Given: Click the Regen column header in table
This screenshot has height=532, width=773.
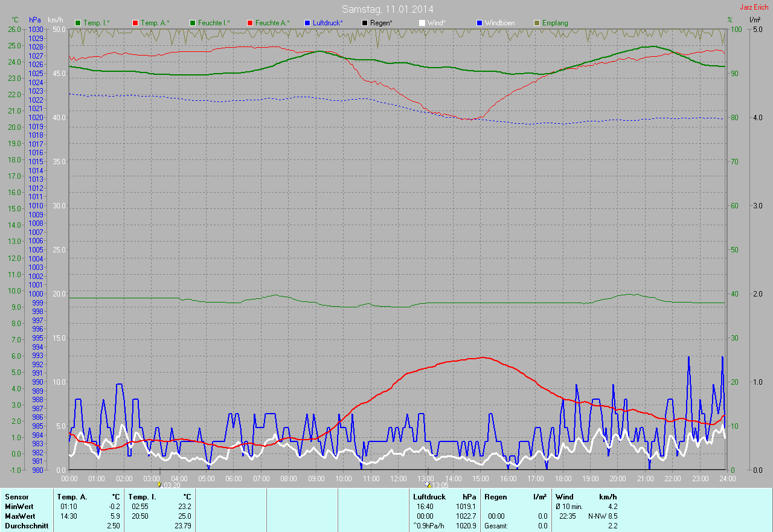Looking at the screenshot, I should coord(496,497).
